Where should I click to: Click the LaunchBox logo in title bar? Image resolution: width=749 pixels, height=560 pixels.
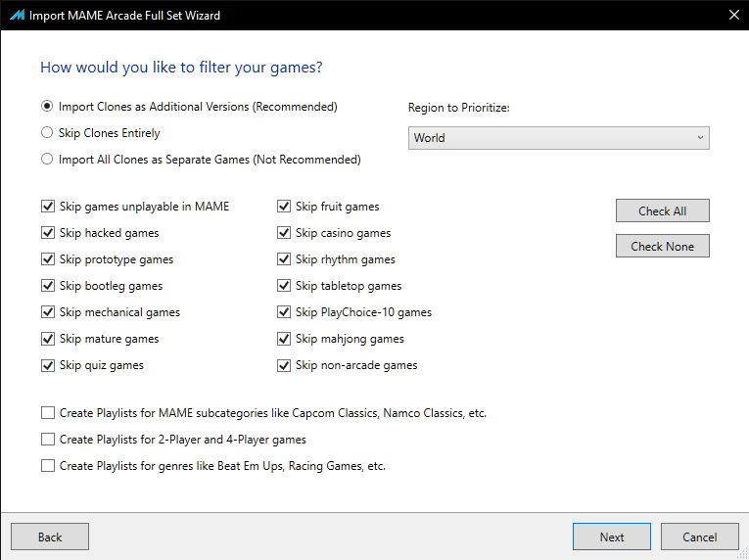point(18,16)
